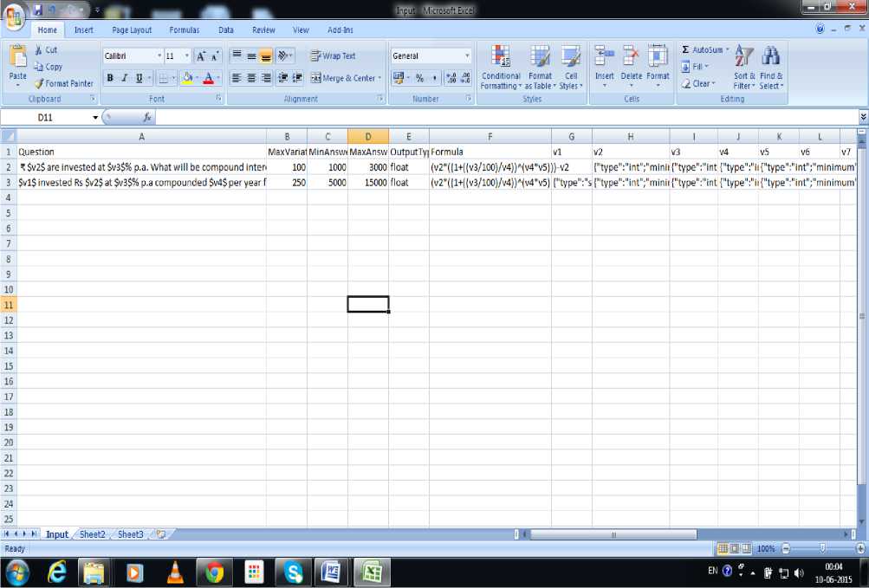The width and height of the screenshot is (869, 588).
Task: Open the Sheet2 worksheet tab
Action: tap(92, 534)
